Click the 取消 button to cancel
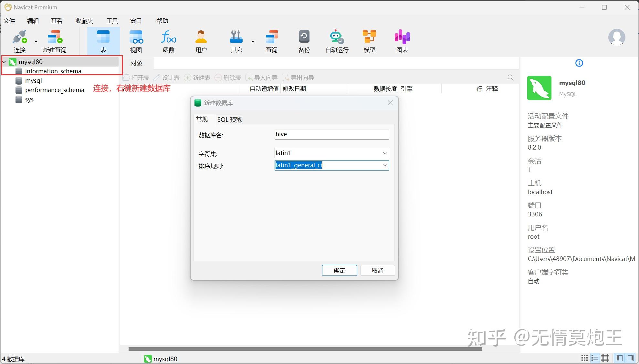Viewport: 639px width, 364px height. click(x=377, y=270)
